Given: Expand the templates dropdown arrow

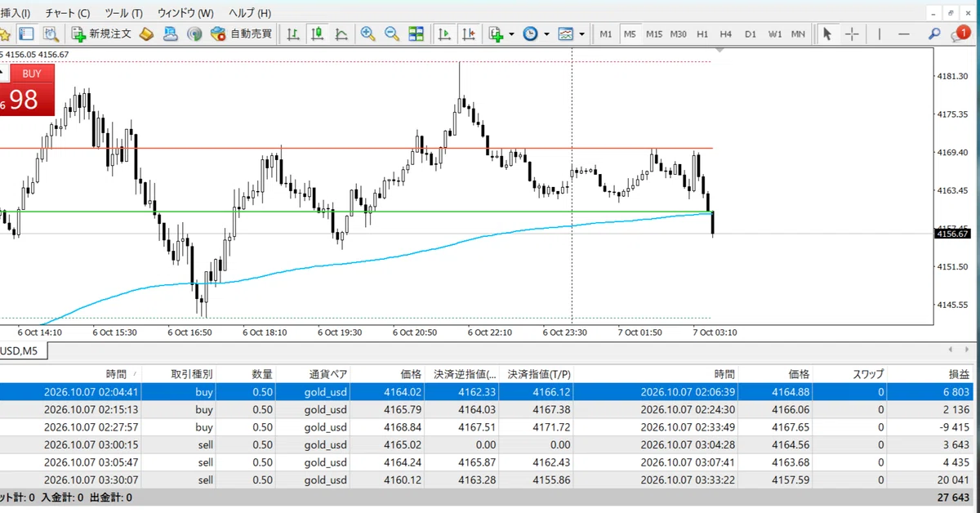Looking at the screenshot, I should pos(581,34).
